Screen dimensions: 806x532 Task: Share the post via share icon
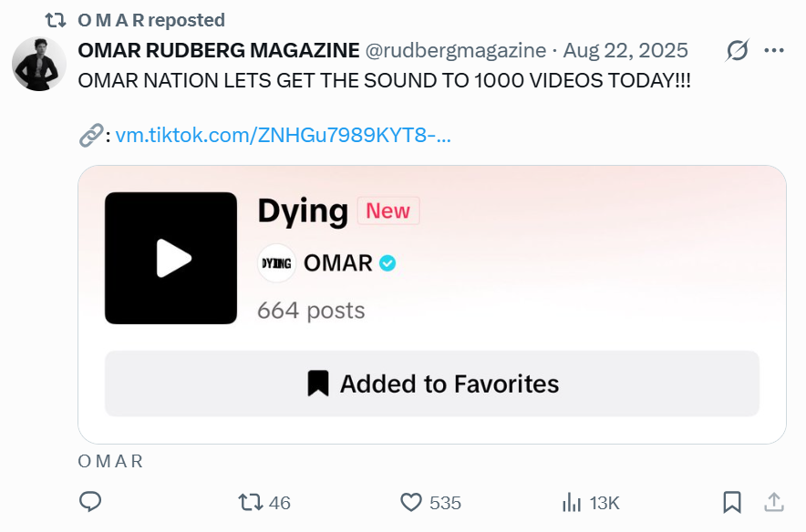[773, 502]
